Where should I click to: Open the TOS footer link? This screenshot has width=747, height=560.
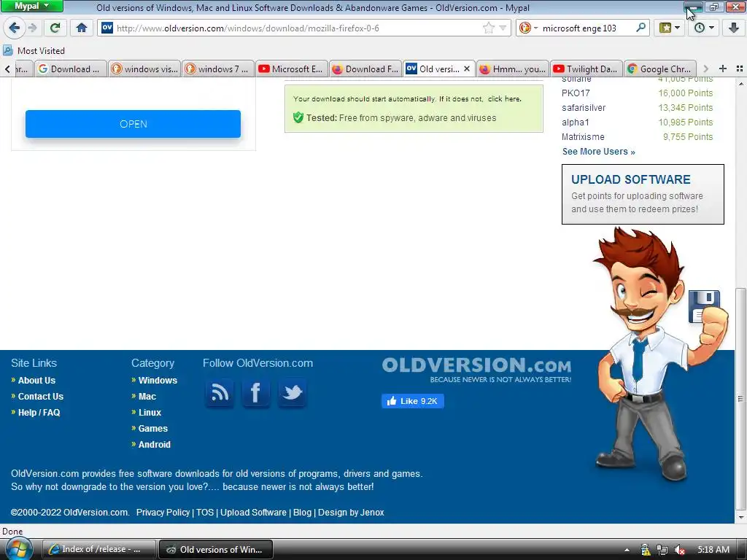(205, 513)
